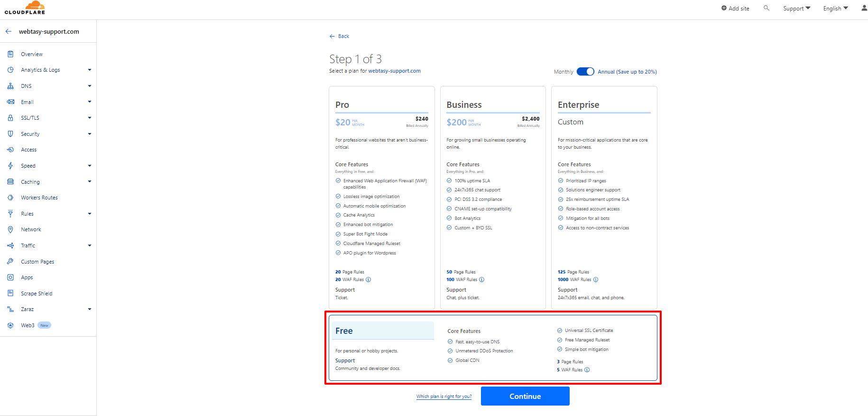Click the Security shield icon
868x416 pixels.
10,134
